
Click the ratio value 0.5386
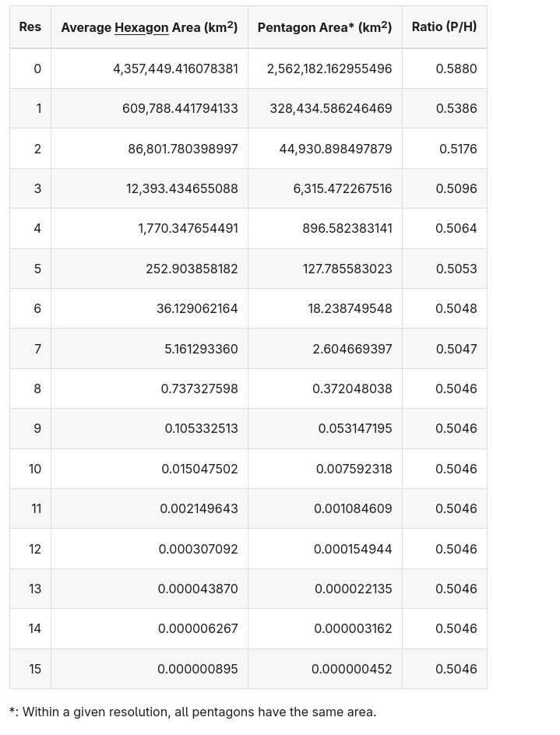coord(456,108)
